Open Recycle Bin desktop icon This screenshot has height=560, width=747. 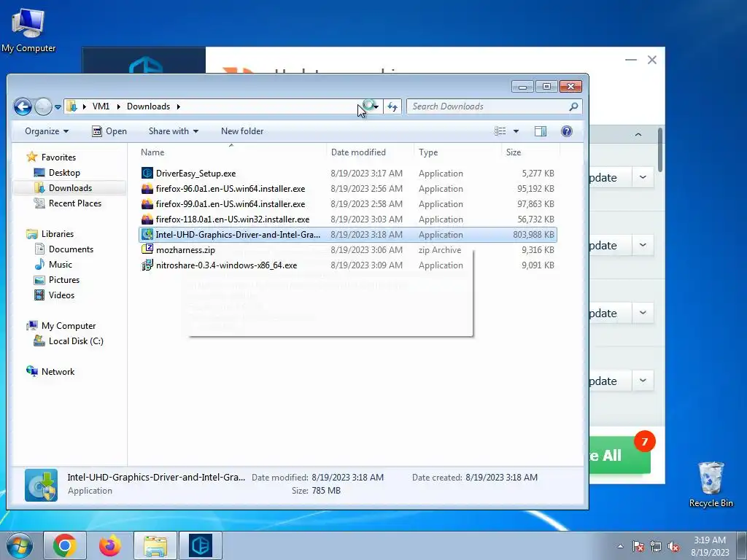click(711, 484)
